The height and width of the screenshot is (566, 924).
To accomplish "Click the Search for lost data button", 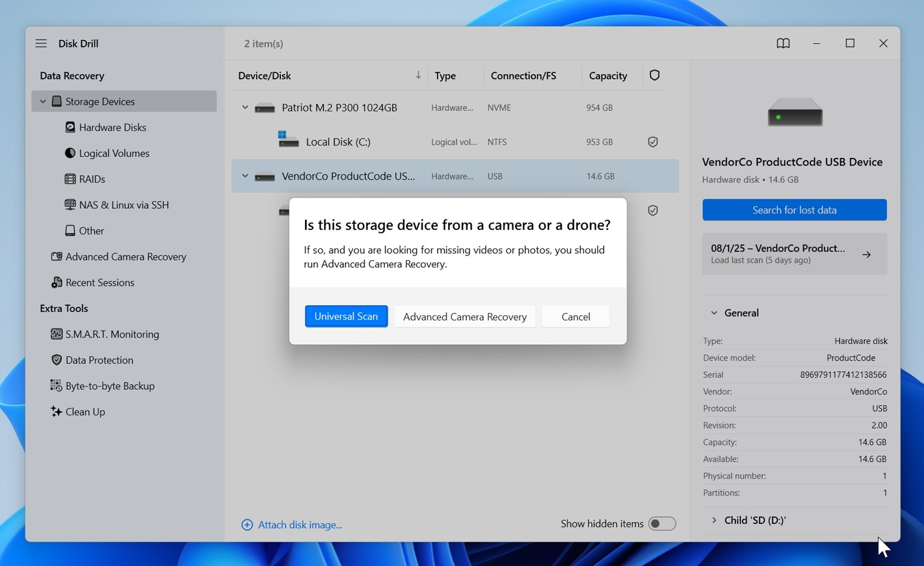I will coord(795,210).
